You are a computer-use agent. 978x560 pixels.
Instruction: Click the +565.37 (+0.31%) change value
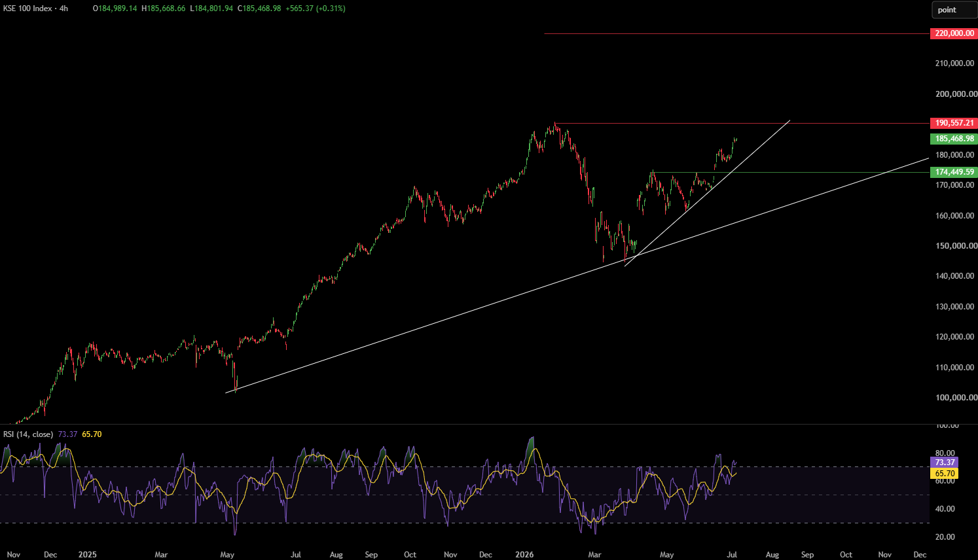(x=316, y=9)
